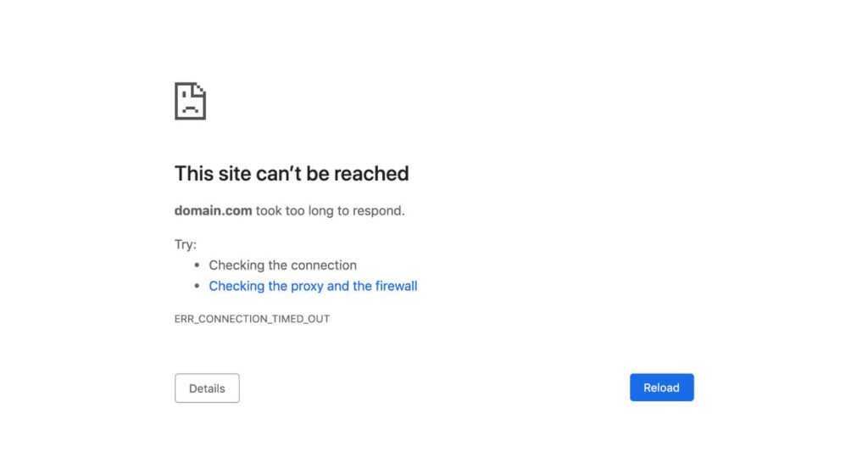Click the bullet before 'Checking the connection'

tap(197, 265)
